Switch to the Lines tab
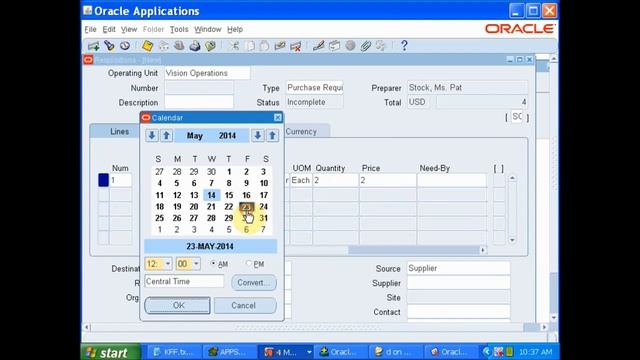Viewport: 640px width, 360px height. [x=119, y=131]
